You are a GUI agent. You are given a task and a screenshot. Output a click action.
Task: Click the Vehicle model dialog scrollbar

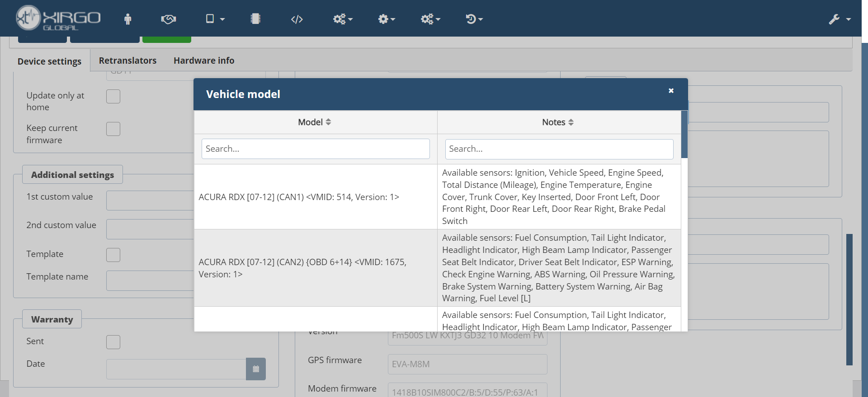point(684,135)
